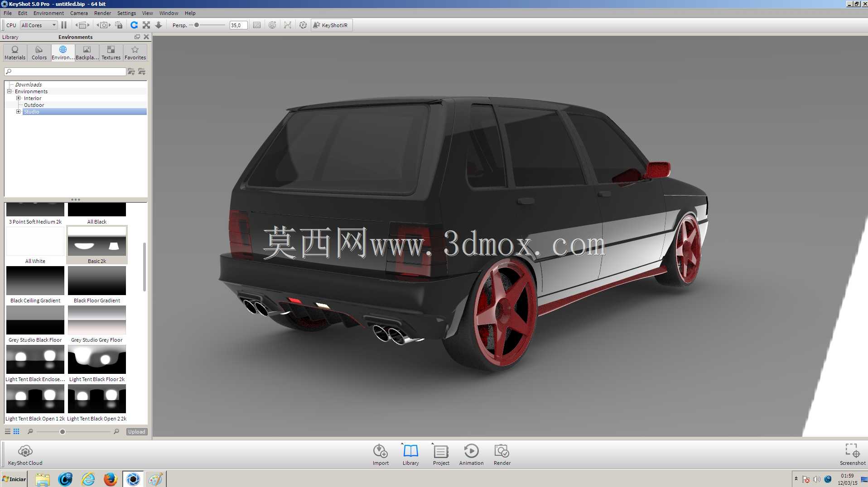
Task: Expand the Studio folder node
Action: (x=19, y=111)
